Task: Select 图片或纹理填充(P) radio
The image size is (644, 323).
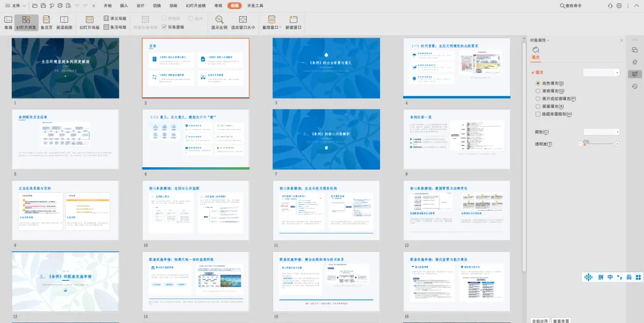Action: click(x=538, y=99)
